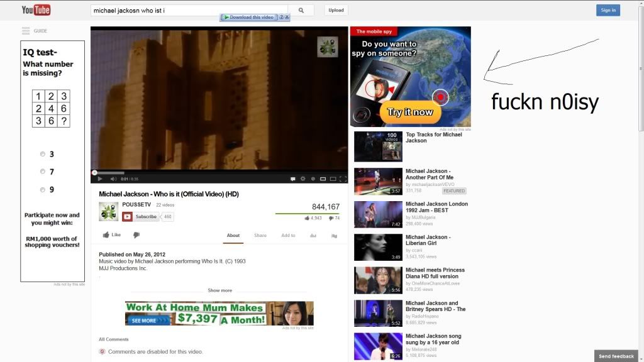The height and width of the screenshot is (362, 644).
Task: Focus the YouTube search input field
Action: [x=189, y=10]
